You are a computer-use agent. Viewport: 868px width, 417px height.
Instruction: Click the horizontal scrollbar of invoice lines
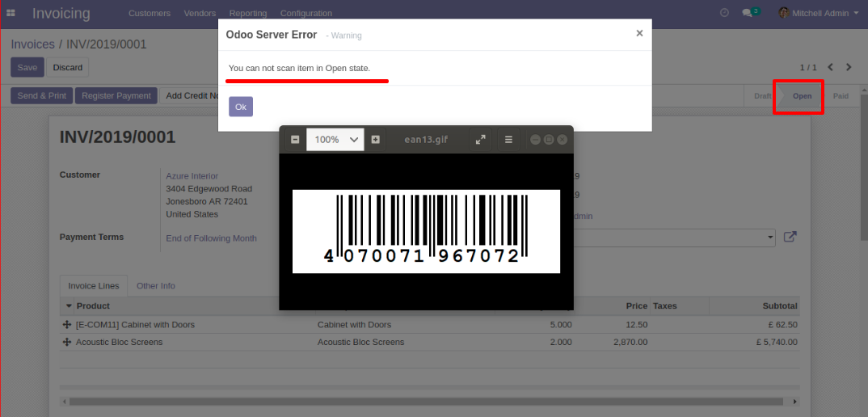click(426, 401)
